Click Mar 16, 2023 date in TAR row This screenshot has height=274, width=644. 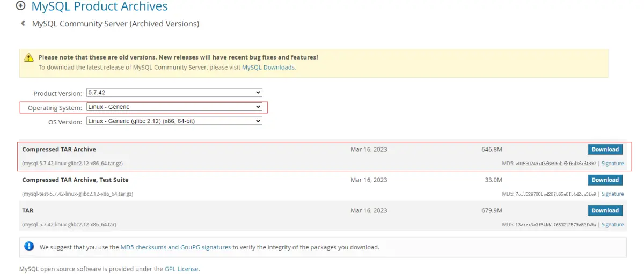369,211
